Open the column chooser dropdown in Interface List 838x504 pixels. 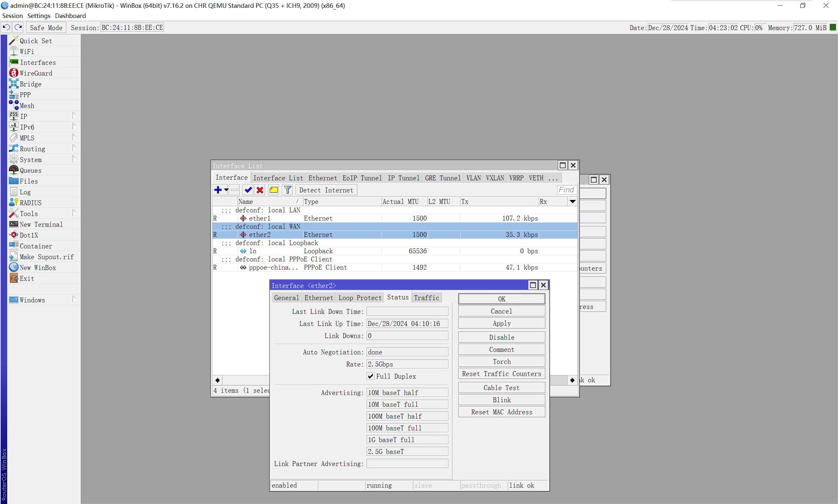point(573,202)
